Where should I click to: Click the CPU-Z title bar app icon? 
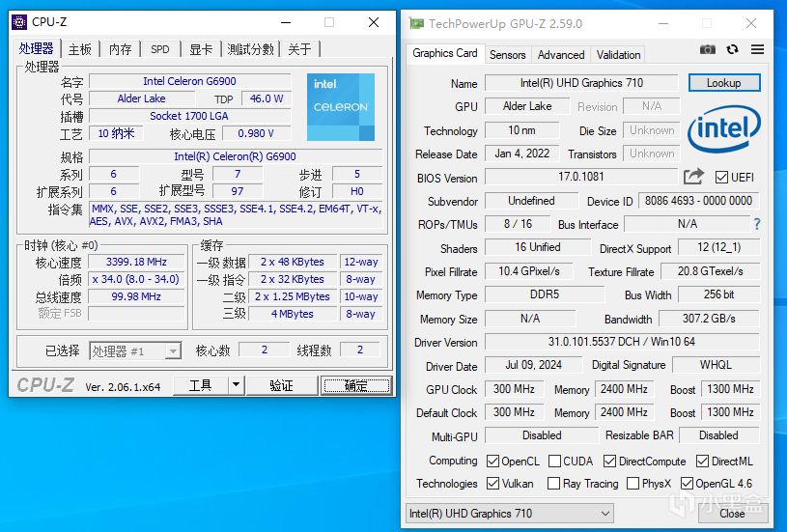[19, 22]
